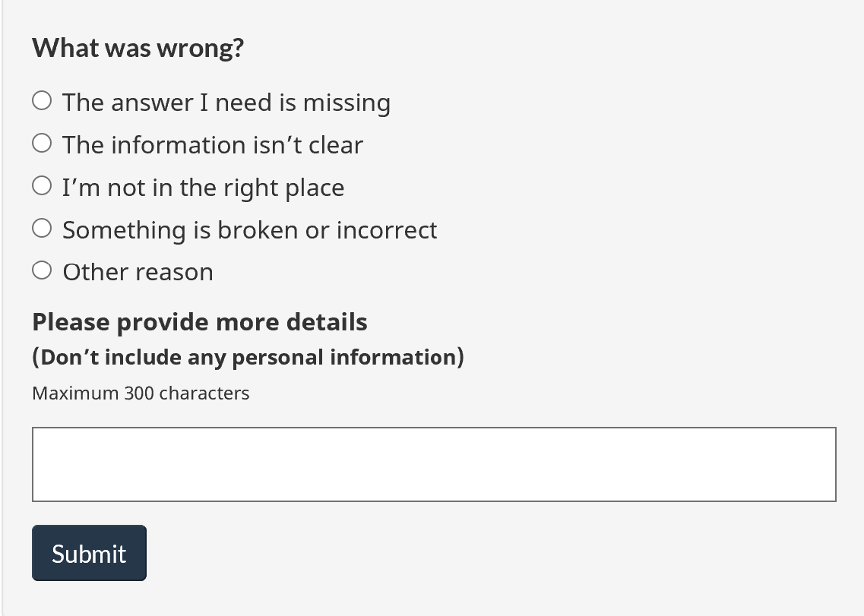
Task: Click the 'Maximum 300 characters' hint text
Action: 141,393
